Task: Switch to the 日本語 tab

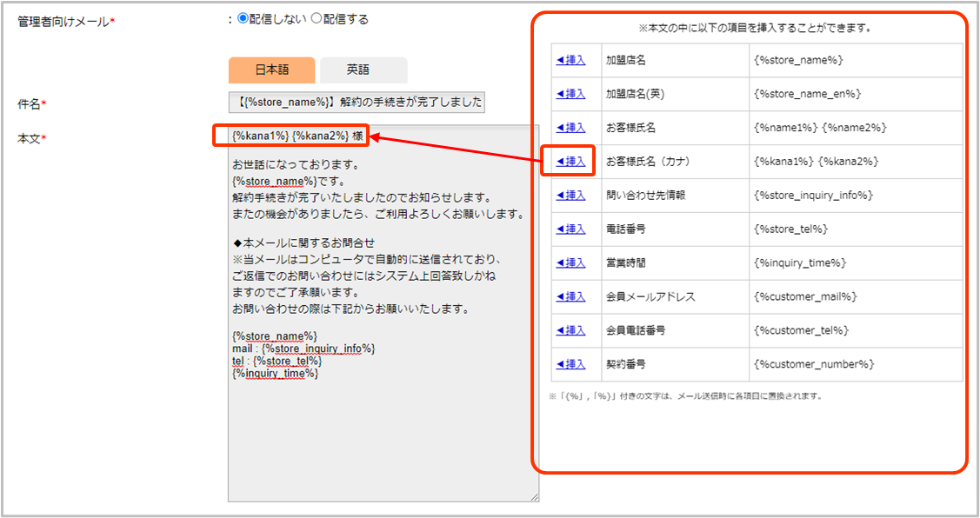Action: point(271,70)
